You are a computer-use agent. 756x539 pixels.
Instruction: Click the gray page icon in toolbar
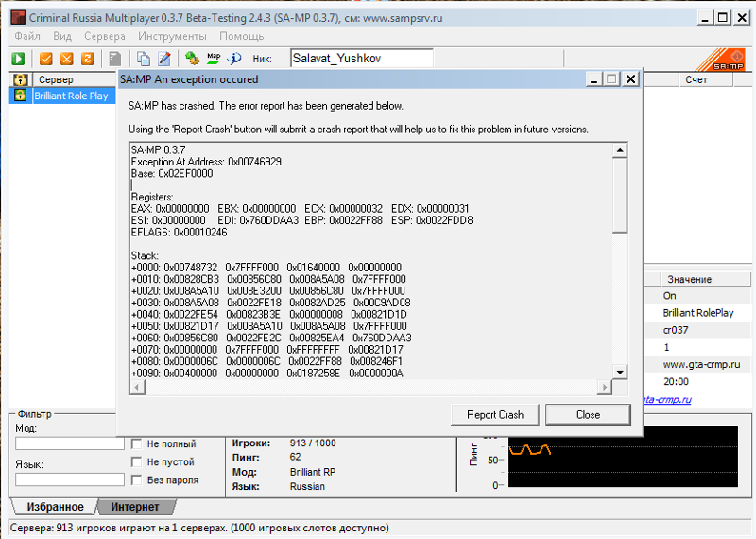coord(114,59)
